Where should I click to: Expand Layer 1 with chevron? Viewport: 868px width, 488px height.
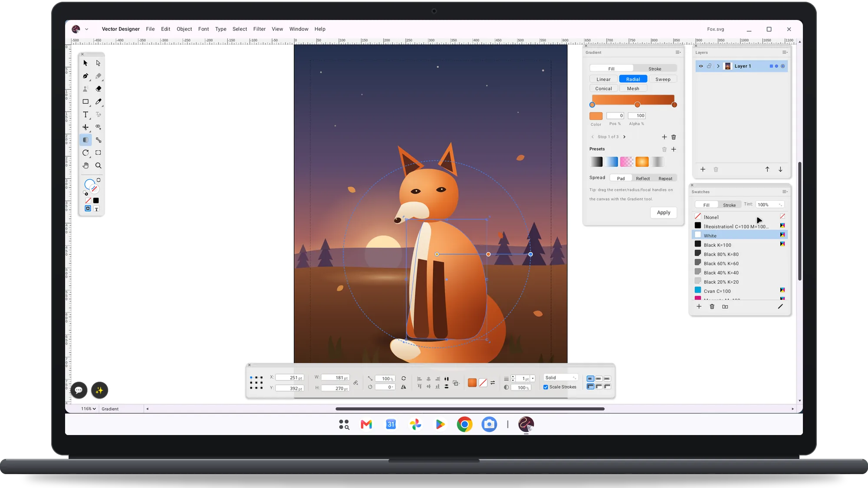pos(718,66)
